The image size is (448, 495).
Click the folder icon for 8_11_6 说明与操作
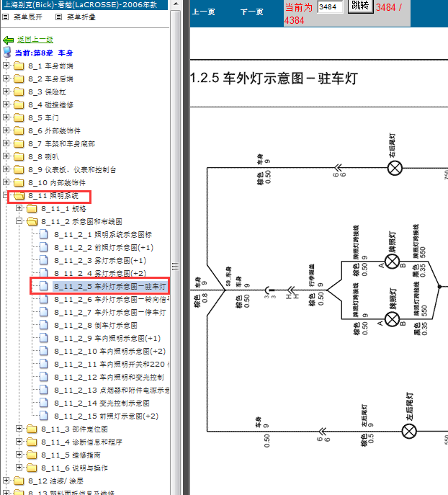(x=32, y=468)
